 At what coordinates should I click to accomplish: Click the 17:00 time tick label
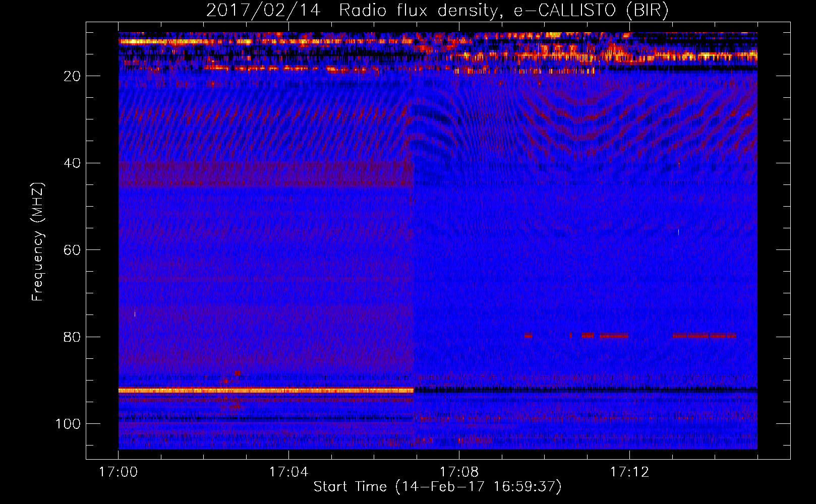(x=118, y=472)
